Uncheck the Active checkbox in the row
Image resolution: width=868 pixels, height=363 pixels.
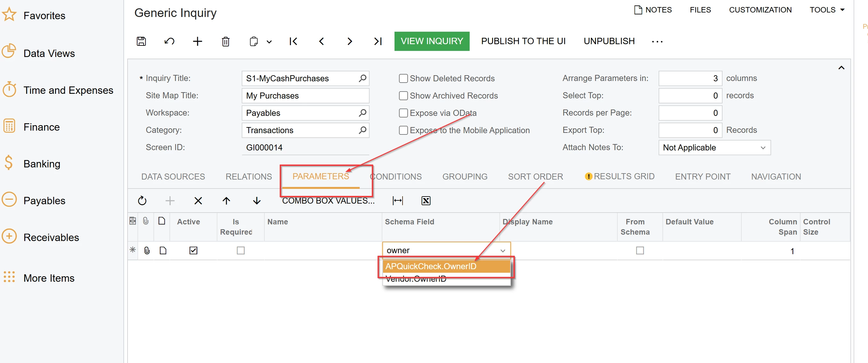(x=193, y=250)
